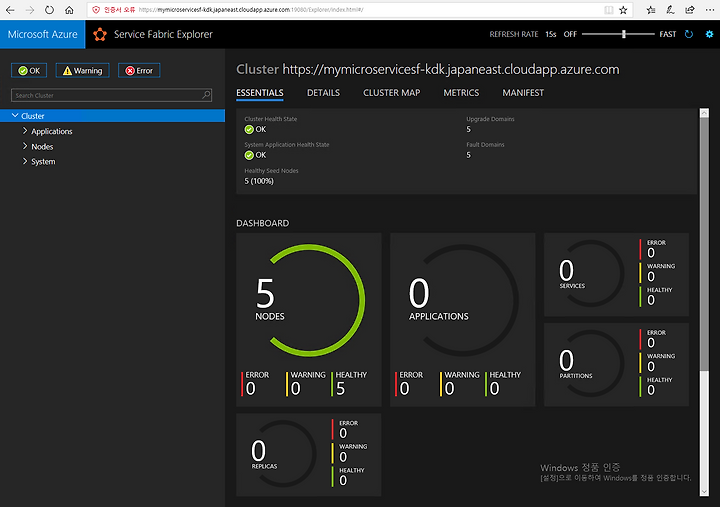Open the browser more options menu
This screenshot has height=507, width=720.
click(x=710, y=10)
